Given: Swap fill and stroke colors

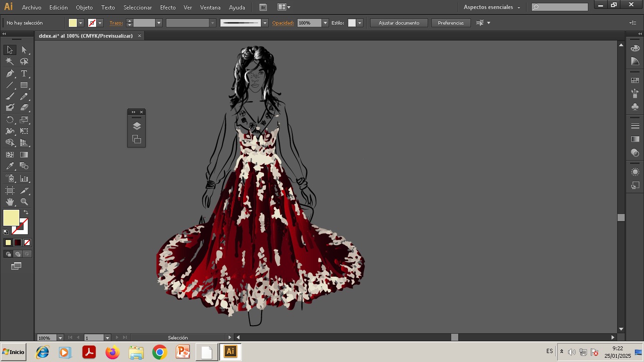Looking at the screenshot, I should pyautogui.click(x=26, y=212).
